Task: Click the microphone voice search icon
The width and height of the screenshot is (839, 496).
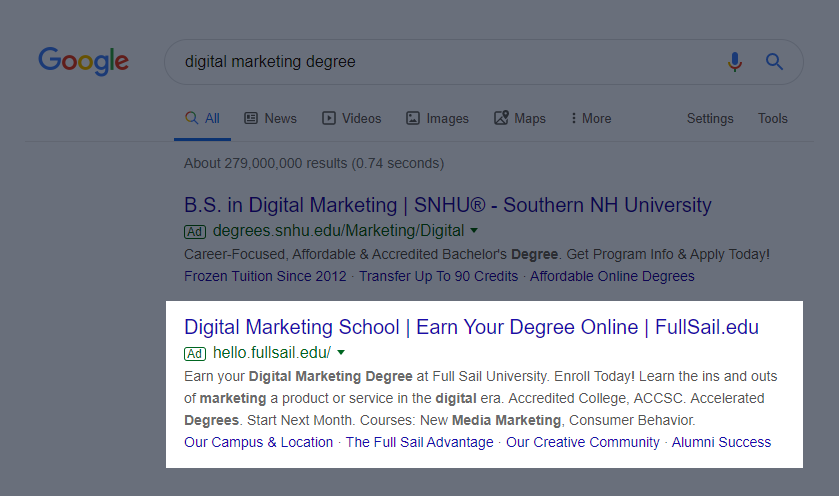Action: [x=735, y=62]
